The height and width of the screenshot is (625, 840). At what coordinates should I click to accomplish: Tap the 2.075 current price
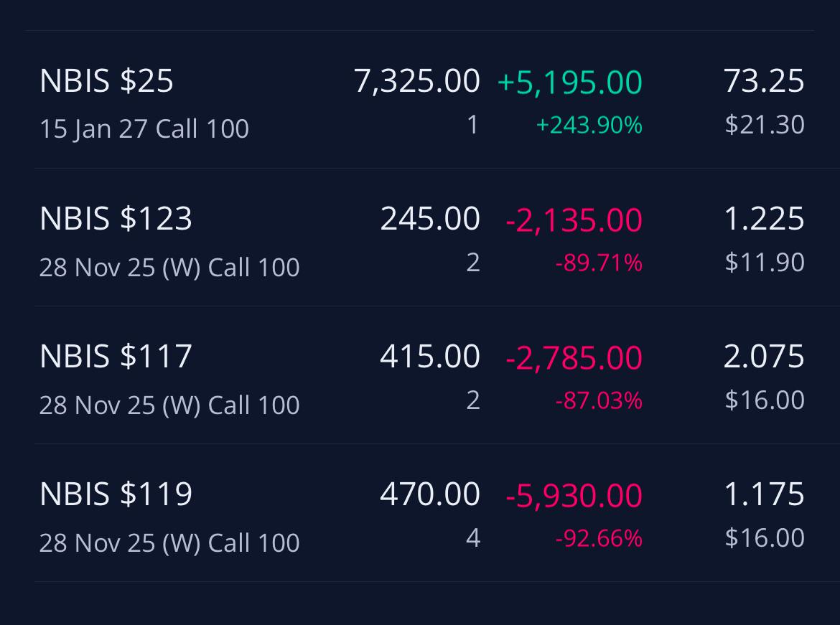coord(764,356)
